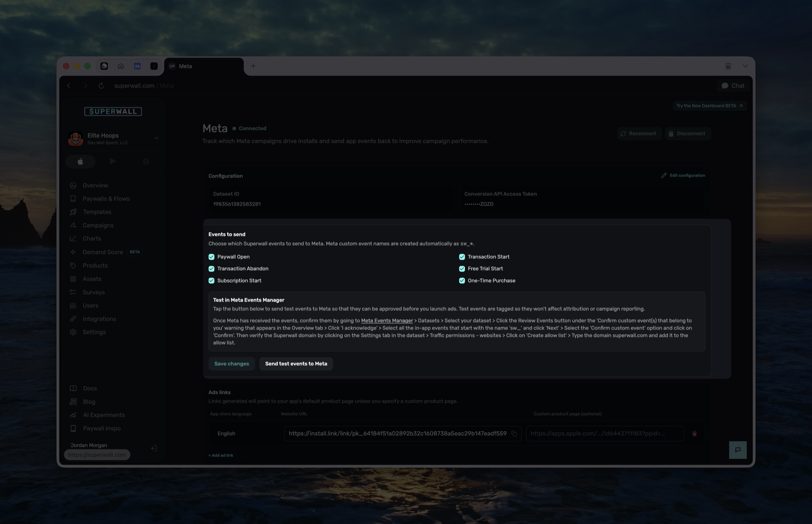Select the Dataset ID value 1983561382583281

pos(237,204)
